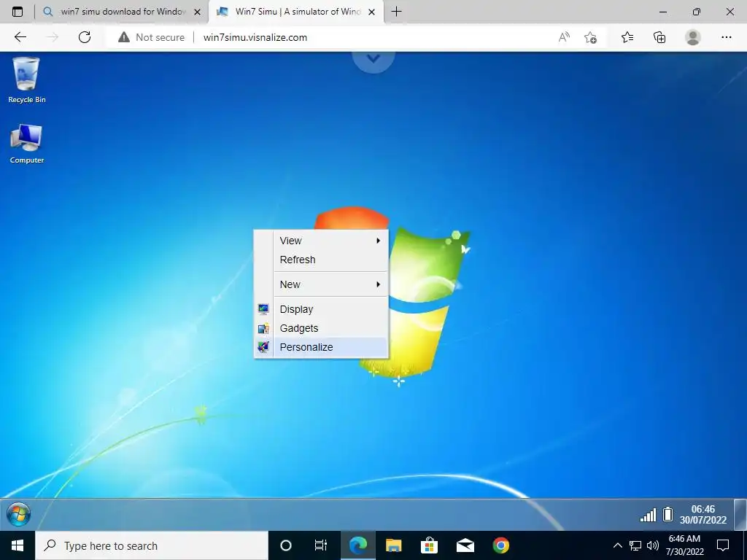
Task: Select Display in the context menu
Action: [x=330, y=309]
